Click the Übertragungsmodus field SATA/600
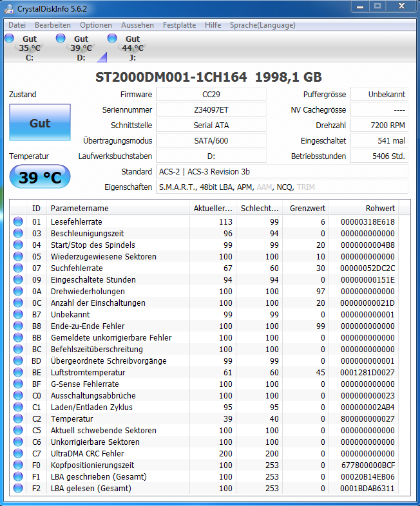This screenshot has width=420, height=506. click(211, 141)
